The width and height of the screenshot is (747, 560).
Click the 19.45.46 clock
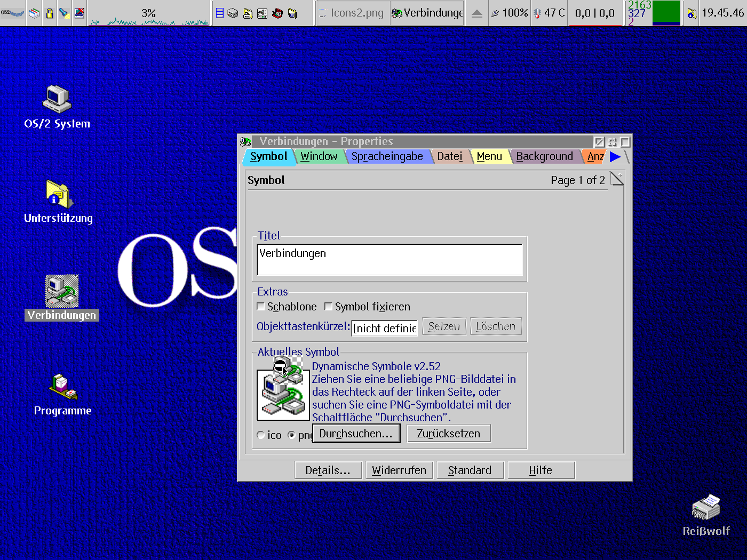[723, 13]
